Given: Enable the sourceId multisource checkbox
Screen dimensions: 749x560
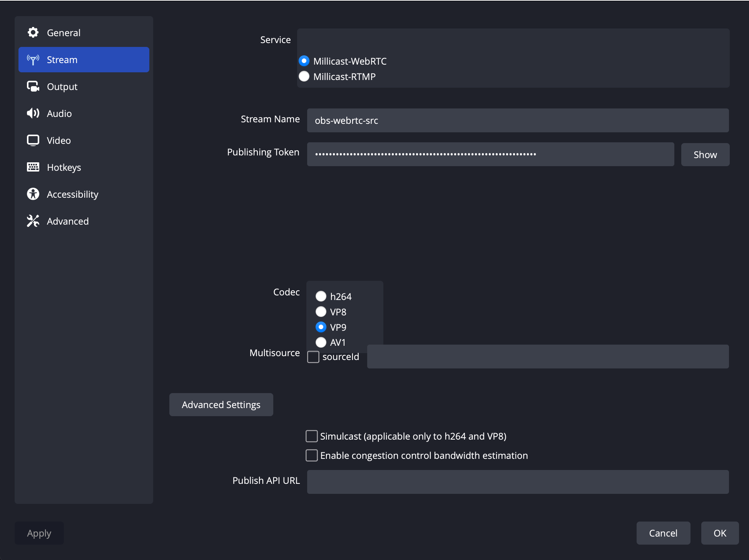Looking at the screenshot, I should pyautogui.click(x=313, y=357).
